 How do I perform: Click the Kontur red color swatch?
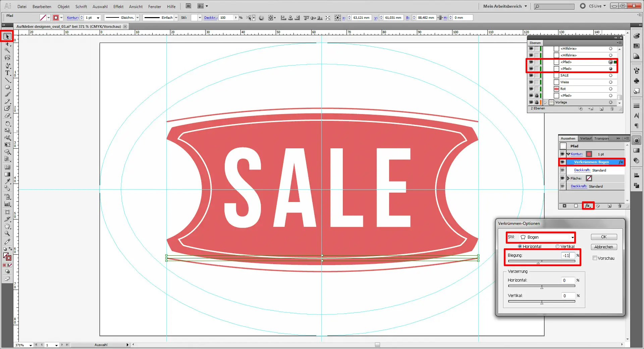coord(589,154)
